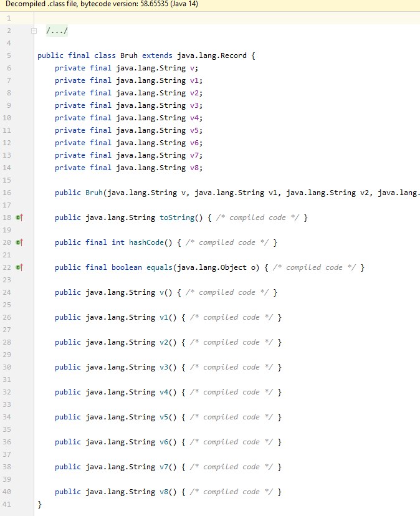
Task: Click field name v on line 6
Action: (192, 68)
